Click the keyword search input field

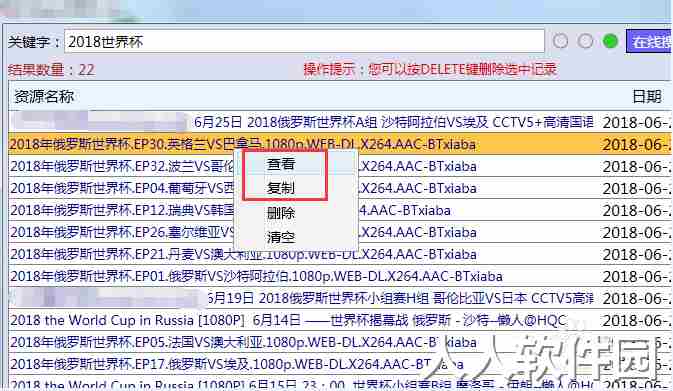pyautogui.click(x=304, y=42)
